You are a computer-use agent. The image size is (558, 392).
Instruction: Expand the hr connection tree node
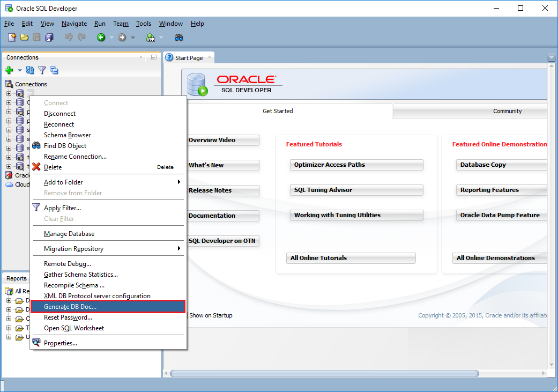point(9,94)
